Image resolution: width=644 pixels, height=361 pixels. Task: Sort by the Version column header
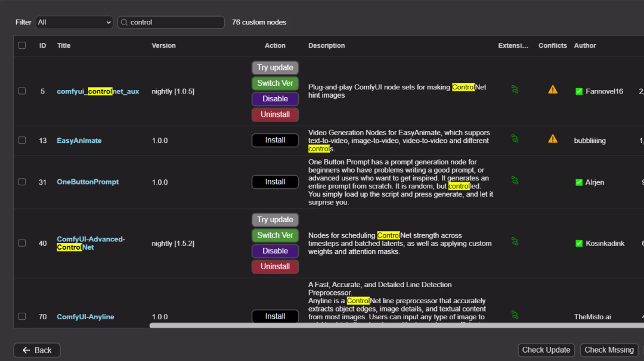coord(163,45)
